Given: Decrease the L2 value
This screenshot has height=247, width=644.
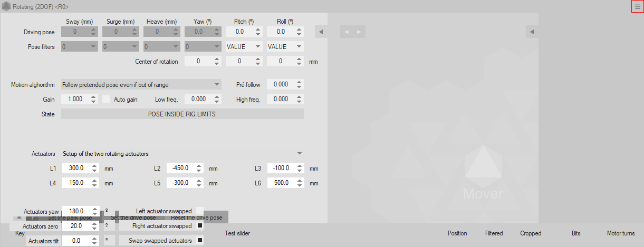Looking at the screenshot, I should pos(198,171).
